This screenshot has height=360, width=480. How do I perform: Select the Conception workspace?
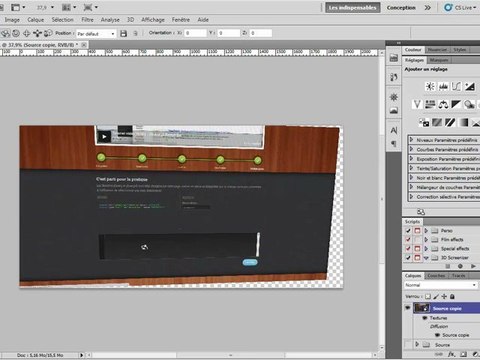(401, 7)
